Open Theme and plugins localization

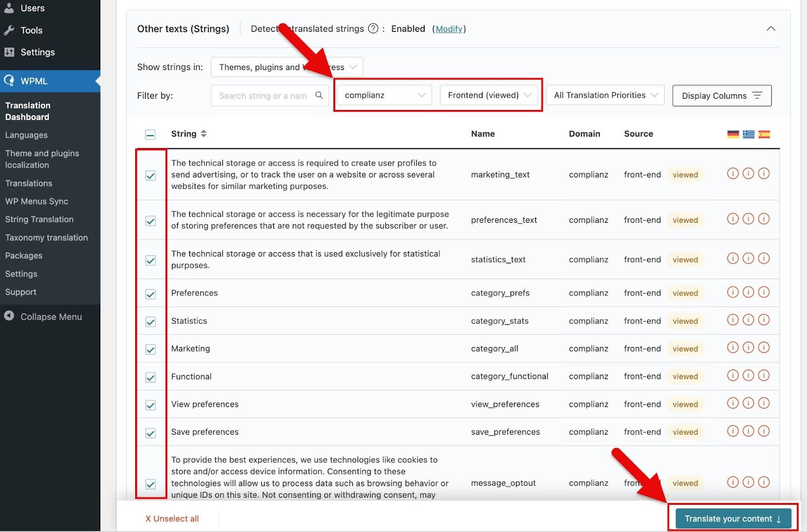point(42,159)
